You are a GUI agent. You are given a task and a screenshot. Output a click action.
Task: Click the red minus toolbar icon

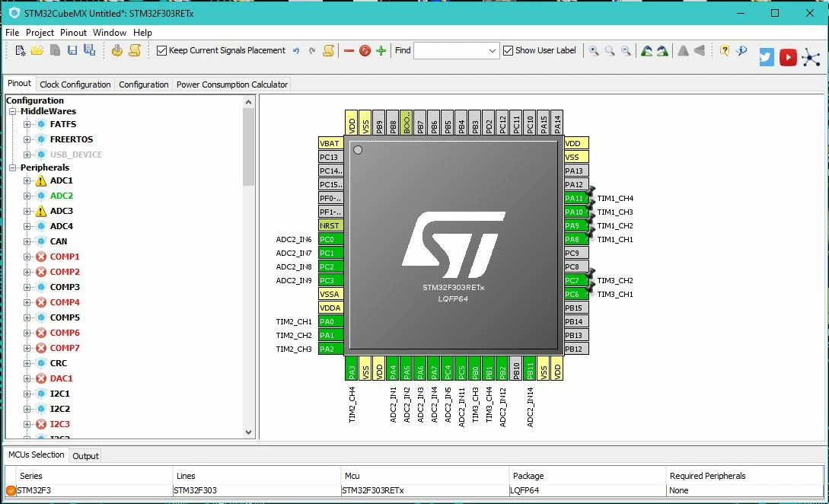coord(349,51)
